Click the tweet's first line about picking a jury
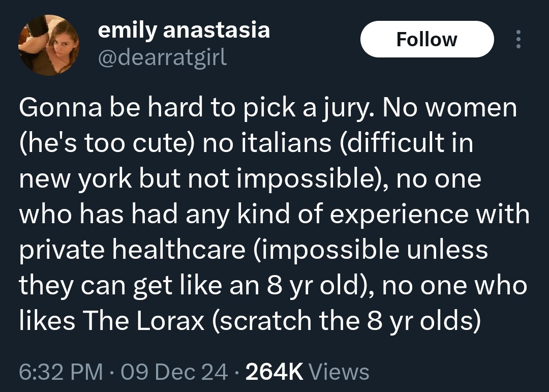 click(268, 109)
